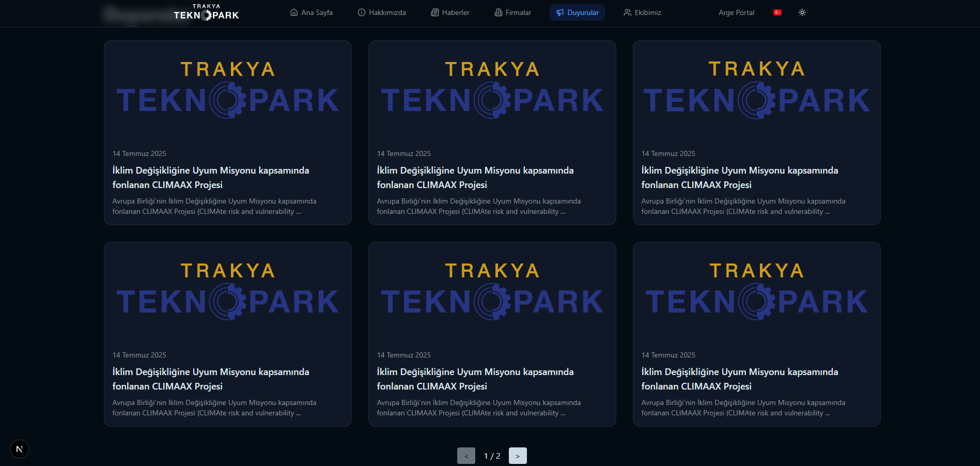Open the bottom-right card's Teknopark thumbnail
Image resolution: width=980 pixels, height=466 pixels.
point(757,291)
